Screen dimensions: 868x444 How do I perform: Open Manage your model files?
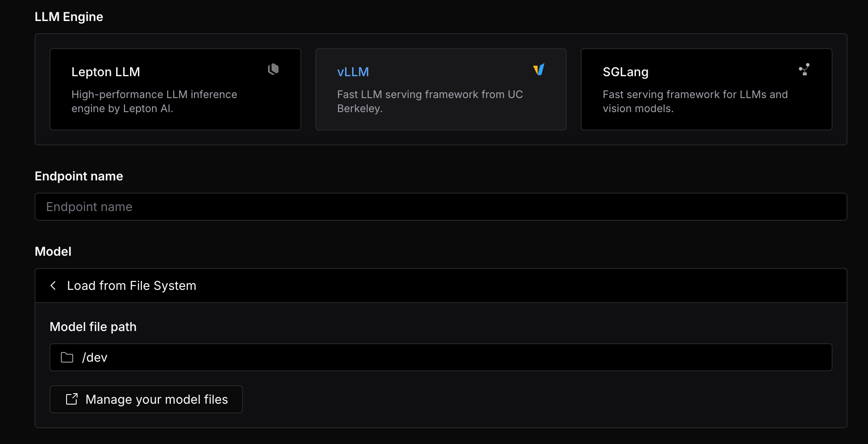coord(146,399)
